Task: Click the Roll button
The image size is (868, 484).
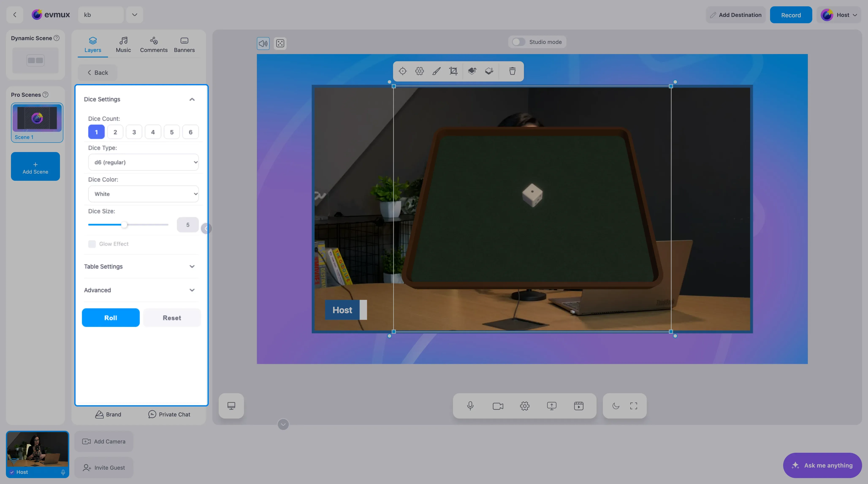Action: click(111, 318)
